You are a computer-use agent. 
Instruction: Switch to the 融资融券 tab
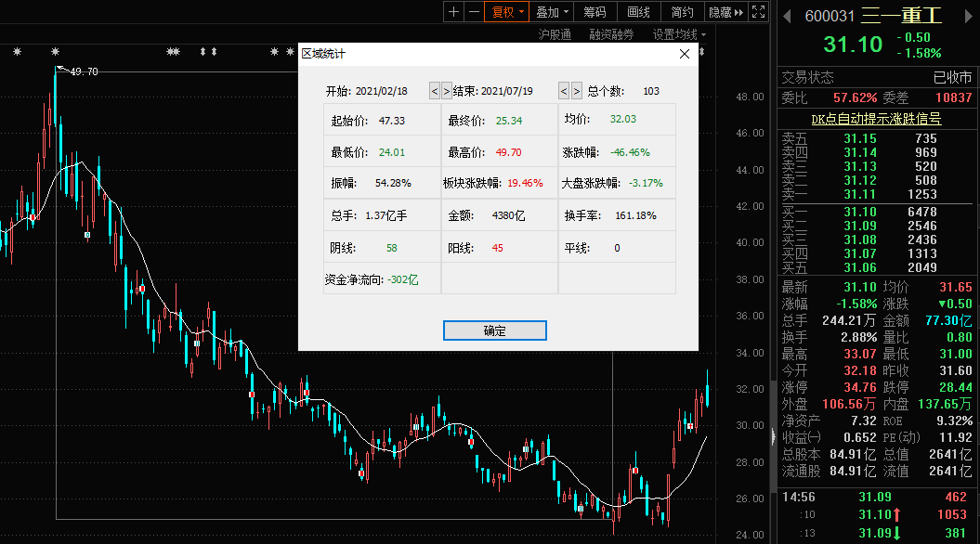point(612,33)
